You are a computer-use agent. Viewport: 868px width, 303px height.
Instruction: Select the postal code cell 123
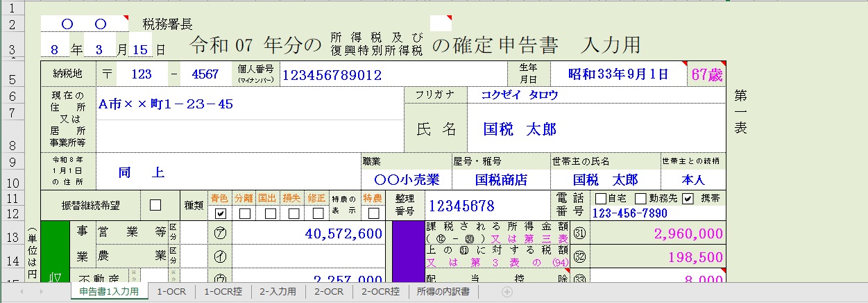click(x=142, y=74)
